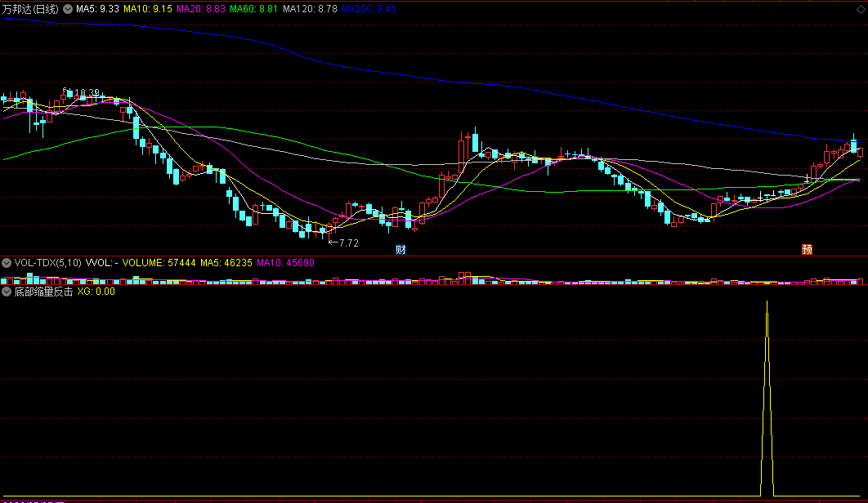Open the 预 earnings forecast marker
This screenshot has height=503, width=868.
coord(807,250)
